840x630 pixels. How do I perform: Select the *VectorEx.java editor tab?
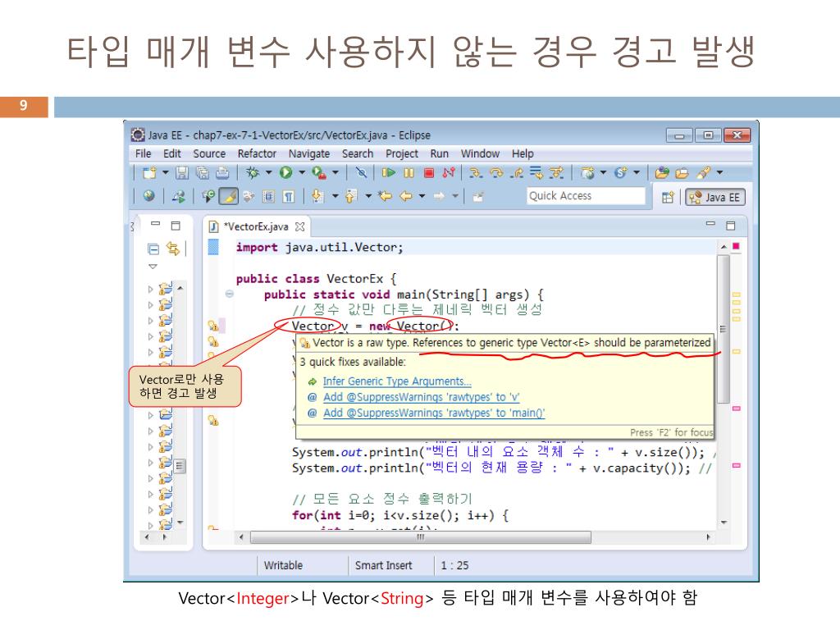tap(256, 226)
